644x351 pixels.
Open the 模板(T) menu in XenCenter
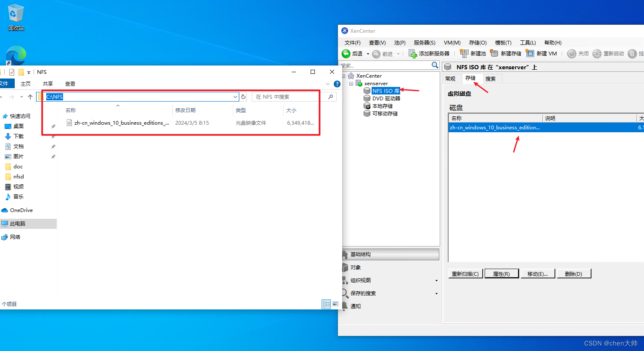coord(503,43)
